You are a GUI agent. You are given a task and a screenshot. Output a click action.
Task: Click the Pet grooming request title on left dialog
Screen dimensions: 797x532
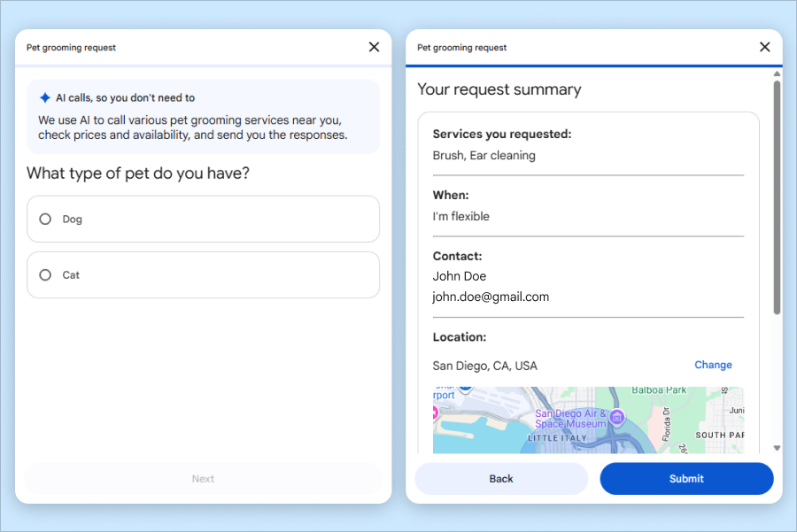pyautogui.click(x=71, y=47)
